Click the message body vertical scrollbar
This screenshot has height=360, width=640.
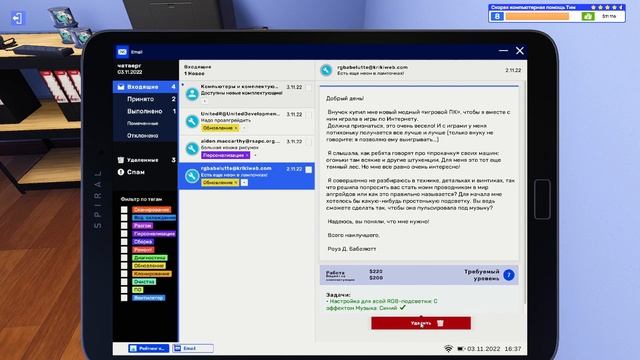coord(524,192)
